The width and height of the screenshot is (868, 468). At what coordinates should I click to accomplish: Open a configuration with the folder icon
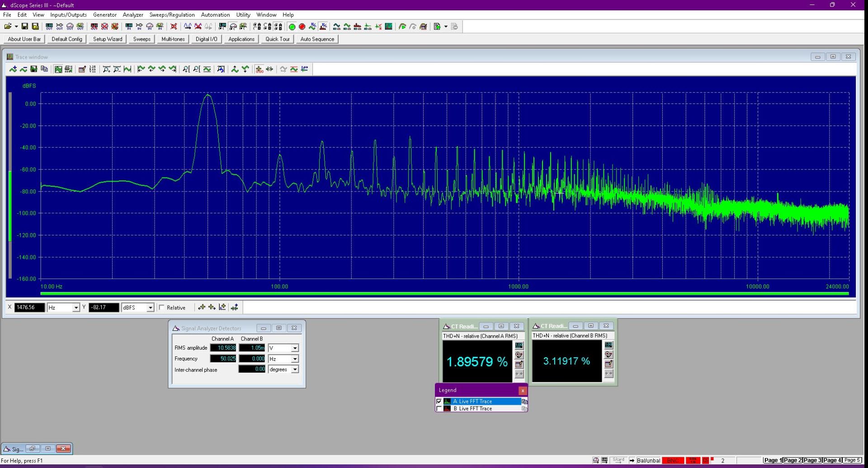[8, 27]
